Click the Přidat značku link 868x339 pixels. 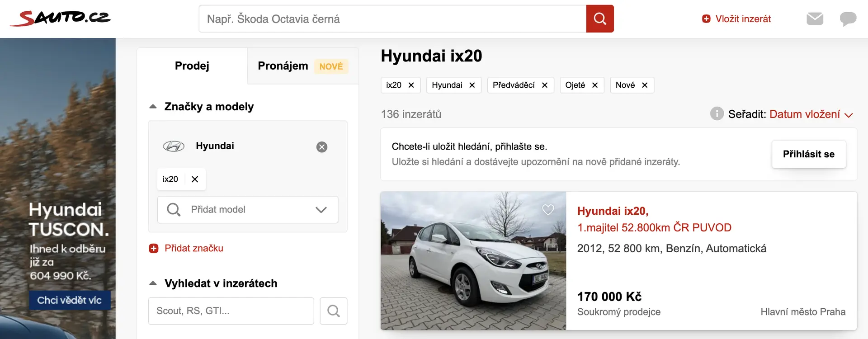[x=193, y=248]
